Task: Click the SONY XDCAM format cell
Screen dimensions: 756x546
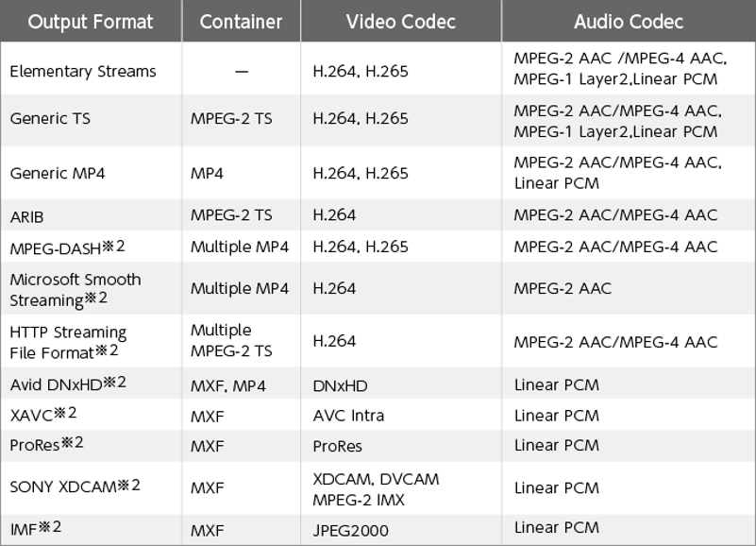Action: (76, 486)
